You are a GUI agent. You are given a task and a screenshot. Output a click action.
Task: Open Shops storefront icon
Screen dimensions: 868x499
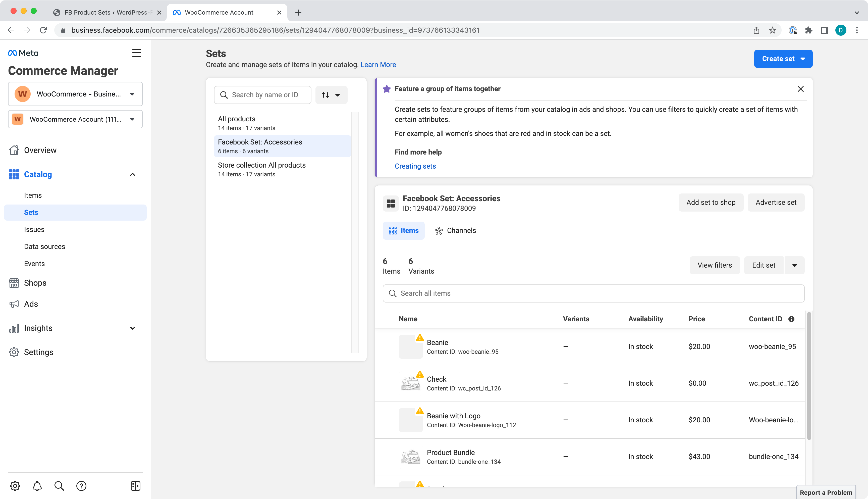(x=14, y=283)
